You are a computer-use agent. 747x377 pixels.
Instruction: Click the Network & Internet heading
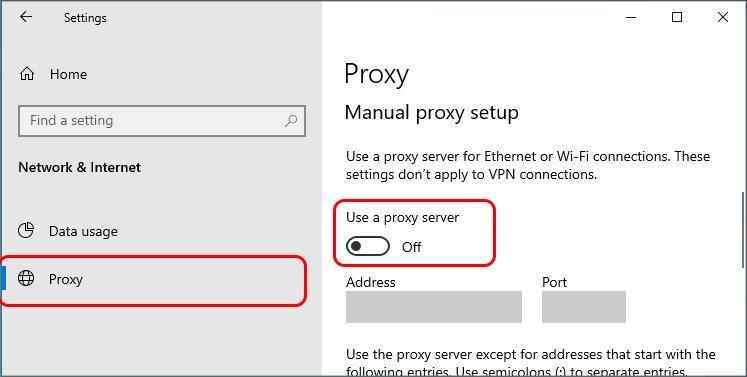pos(80,167)
